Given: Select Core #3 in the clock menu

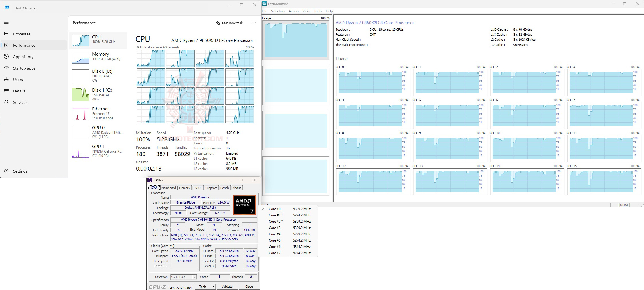Looking at the screenshot, I should coord(288,228).
